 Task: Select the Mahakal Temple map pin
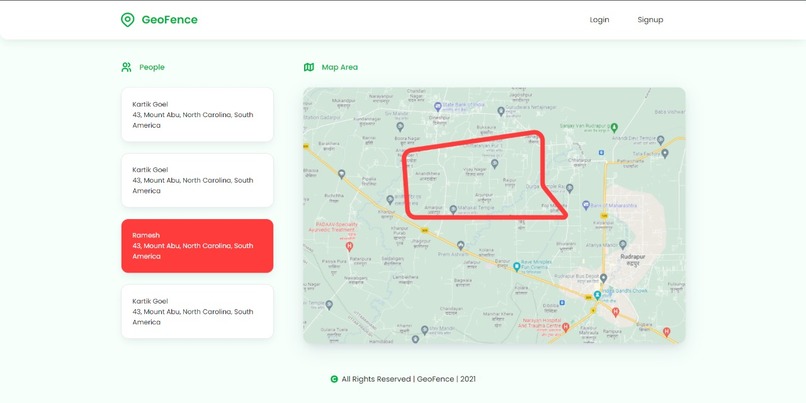(x=453, y=209)
